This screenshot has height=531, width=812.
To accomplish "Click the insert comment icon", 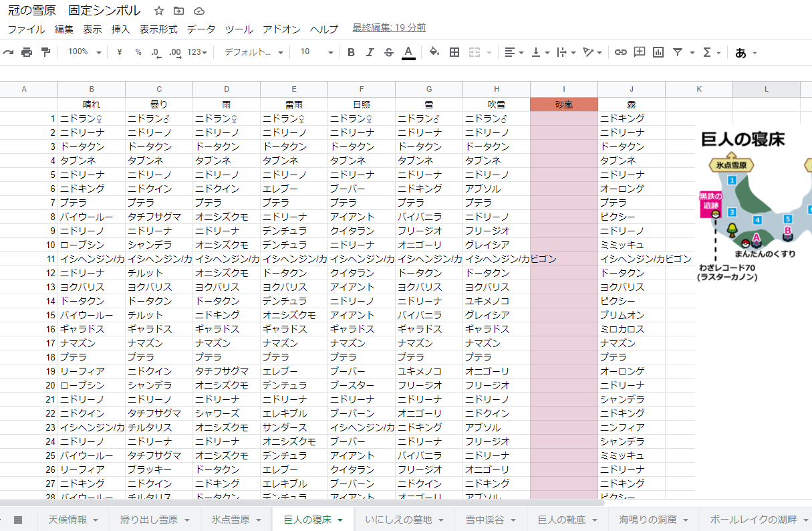I will (x=640, y=52).
